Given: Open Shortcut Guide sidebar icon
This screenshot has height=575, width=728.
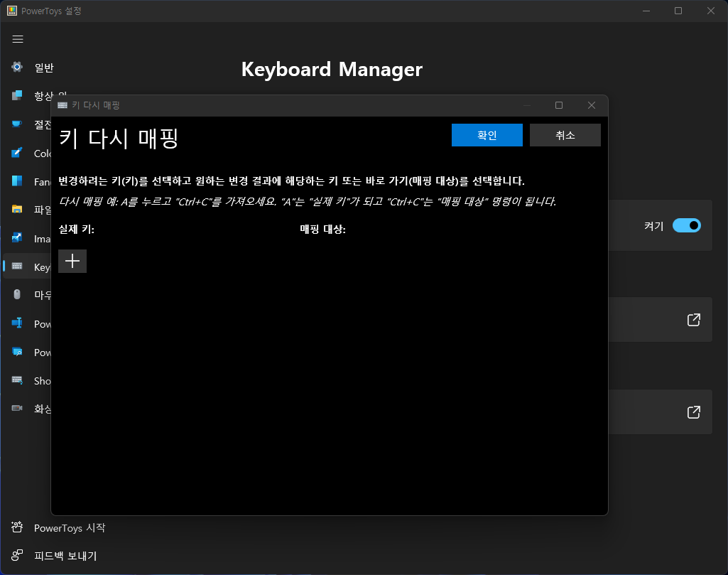Looking at the screenshot, I should tap(17, 380).
